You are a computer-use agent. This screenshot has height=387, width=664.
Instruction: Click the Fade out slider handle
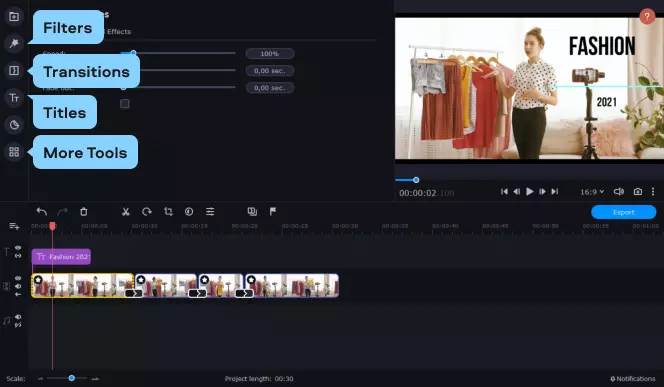click(x=123, y=88)
